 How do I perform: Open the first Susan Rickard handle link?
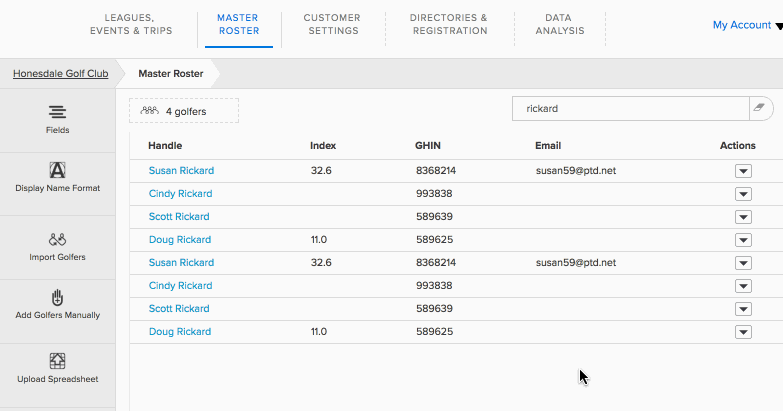(181, 170)
